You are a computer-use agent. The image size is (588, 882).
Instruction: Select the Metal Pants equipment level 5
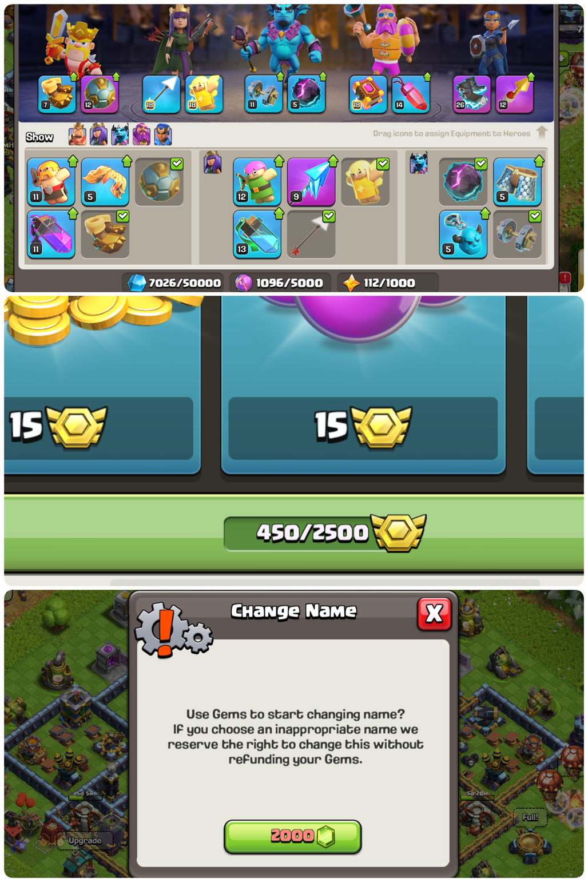pos(517,182)
